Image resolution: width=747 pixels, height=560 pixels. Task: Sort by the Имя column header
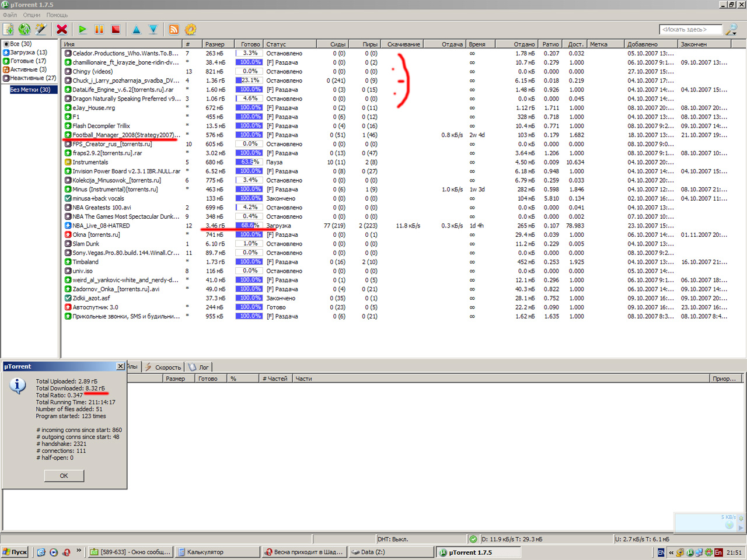(122, 44)
